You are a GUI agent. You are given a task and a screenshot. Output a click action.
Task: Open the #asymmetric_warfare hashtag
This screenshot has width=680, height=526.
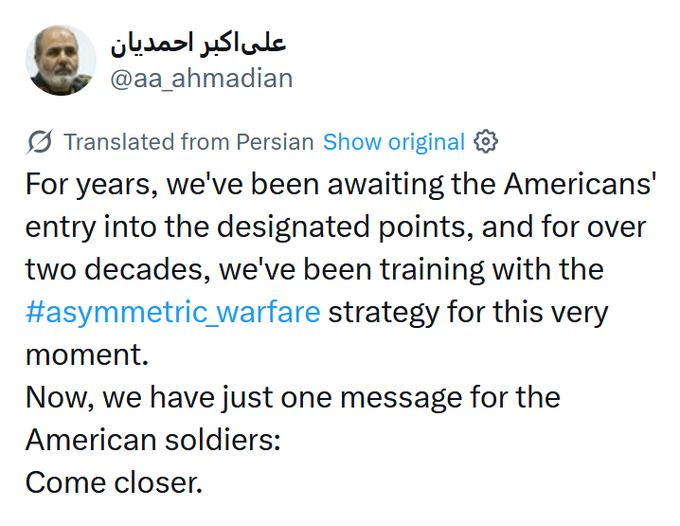[x=173, y=311]
